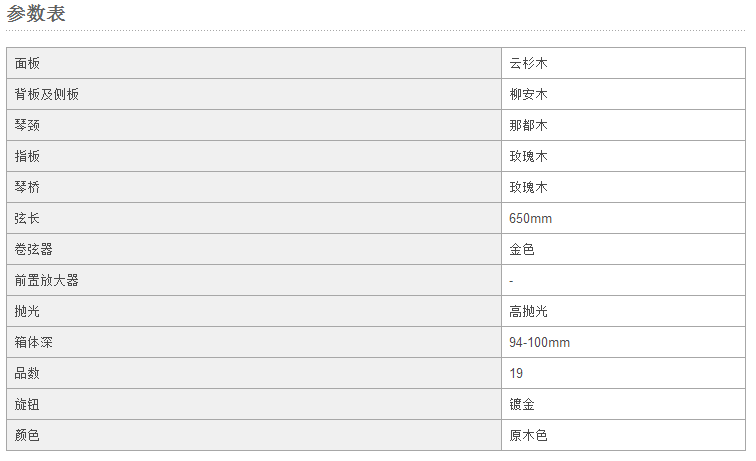Select the 指板 row label
The height and width of the screenshot is (461, 756).
[x=27, y=156]
